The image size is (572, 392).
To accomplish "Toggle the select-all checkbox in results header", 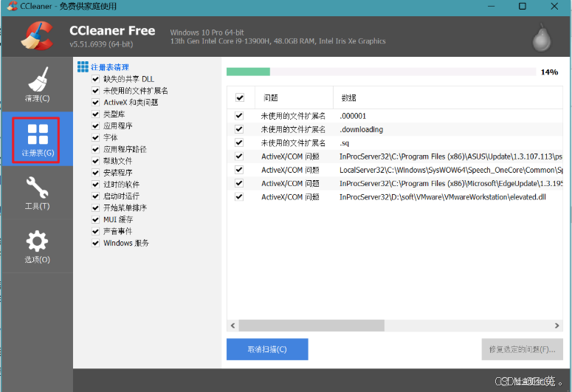I will (x=240, y=97).
